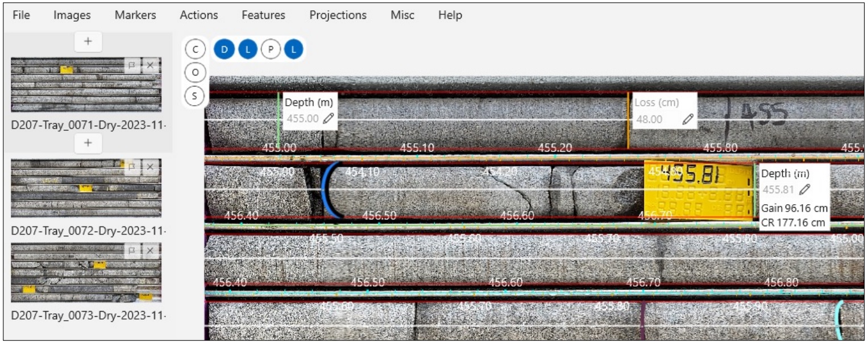The width and height of the screenshot is (868, 344).
Task: Add image using plus button above Tray_0072
Action: click(88, 143)
